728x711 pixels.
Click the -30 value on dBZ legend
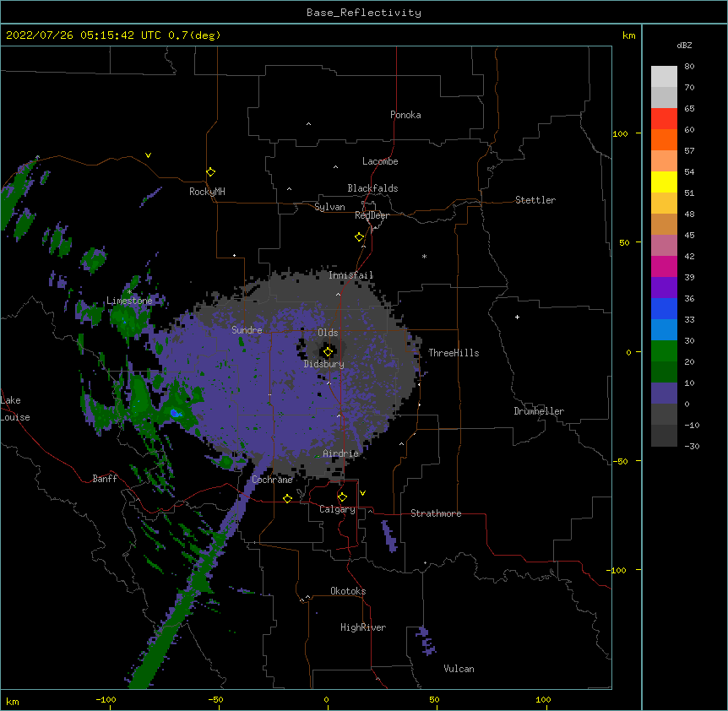[x=692, y=447]
